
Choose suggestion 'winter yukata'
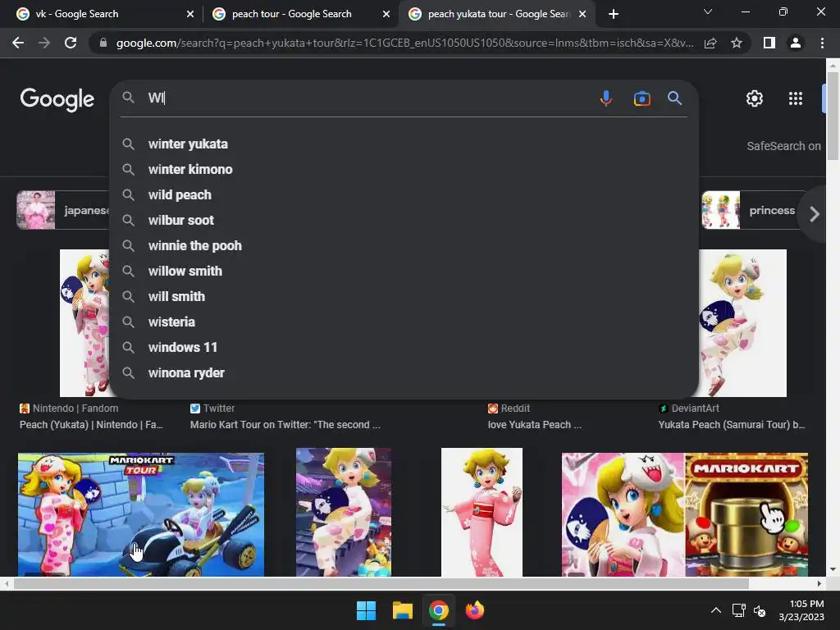(x=404, y=144)
